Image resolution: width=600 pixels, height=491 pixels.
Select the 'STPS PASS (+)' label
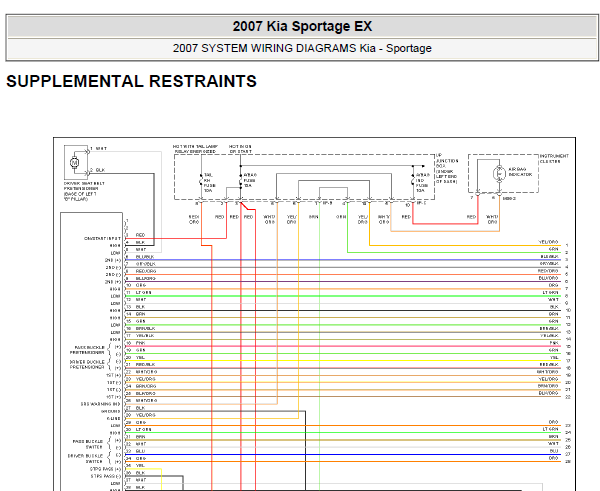point(106,469)
